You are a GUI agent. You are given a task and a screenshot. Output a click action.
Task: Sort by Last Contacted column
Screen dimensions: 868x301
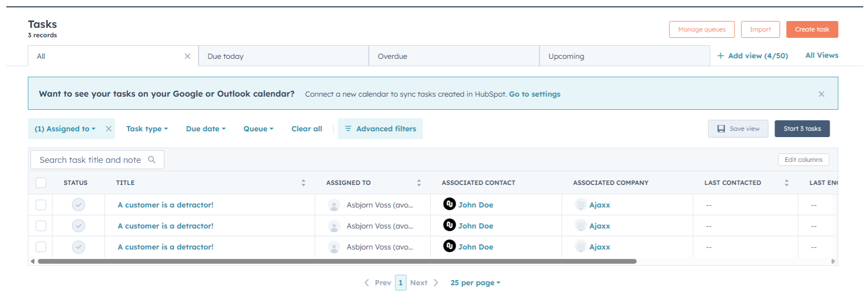tap(787, 183)
